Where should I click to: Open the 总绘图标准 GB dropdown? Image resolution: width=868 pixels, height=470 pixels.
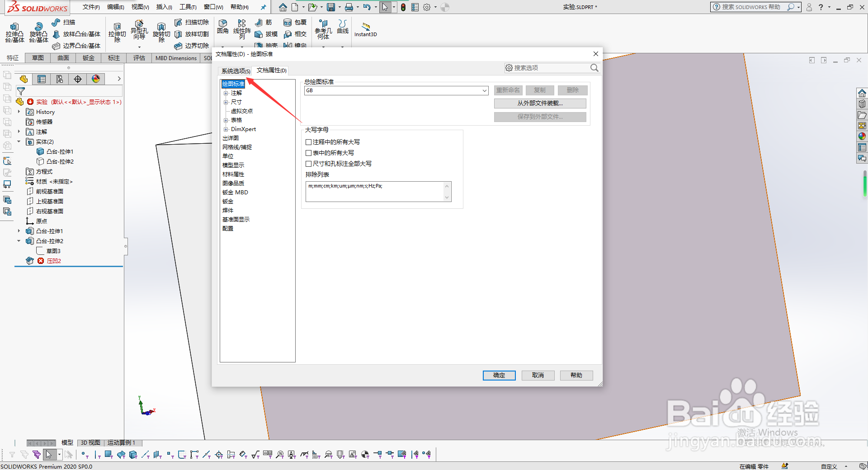(484, 90)
